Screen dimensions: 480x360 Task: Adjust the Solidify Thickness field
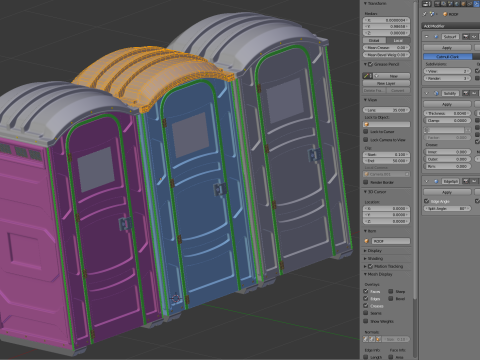click(x=447, y=113)
